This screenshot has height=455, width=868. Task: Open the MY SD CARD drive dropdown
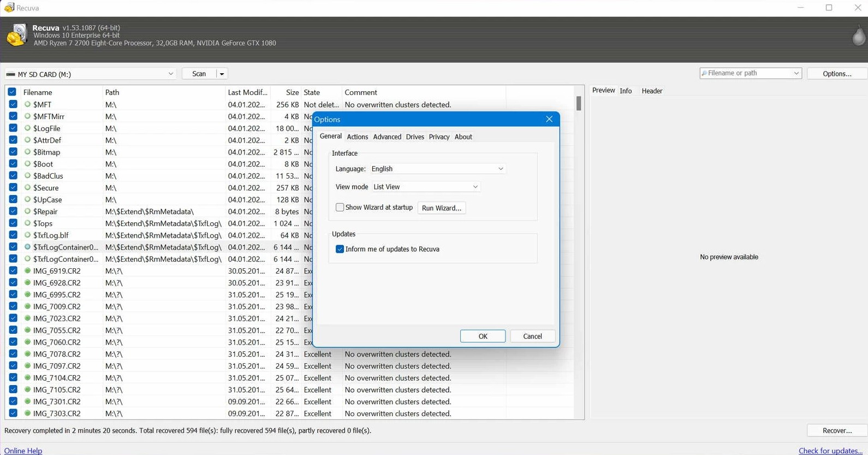coord(170,74)
